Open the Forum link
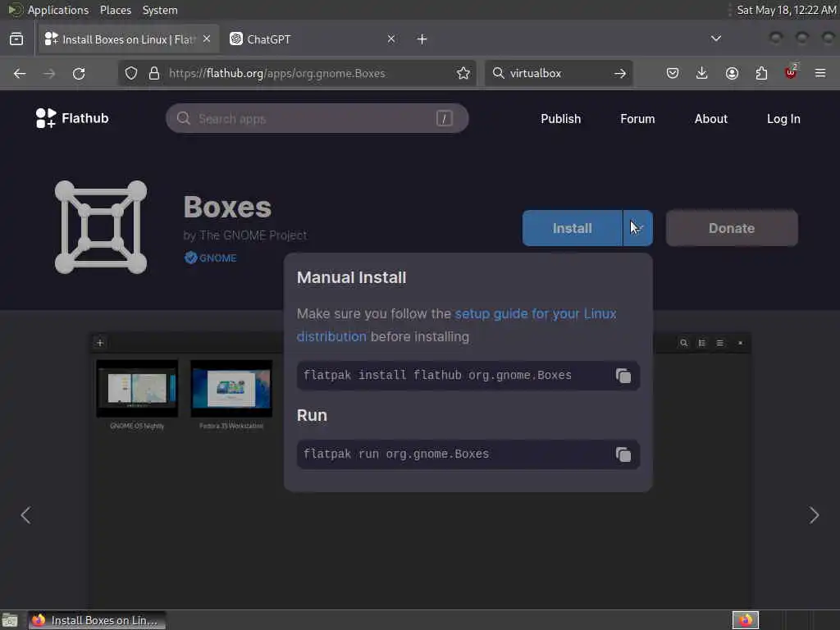The image size is (840, 630). [x=637, y=119]
